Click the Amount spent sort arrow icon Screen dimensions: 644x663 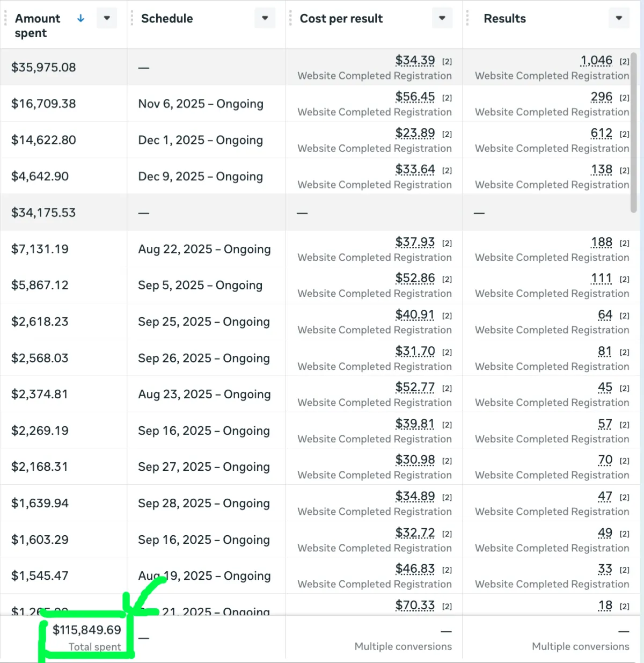coord(80,18)
